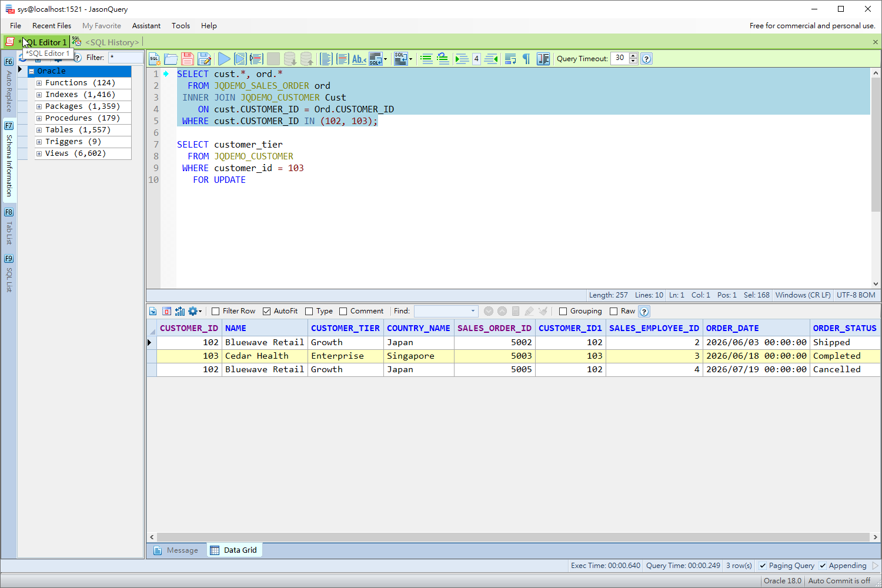
Task: Switch to the Message tab
Action: click(x=176, y=550)
